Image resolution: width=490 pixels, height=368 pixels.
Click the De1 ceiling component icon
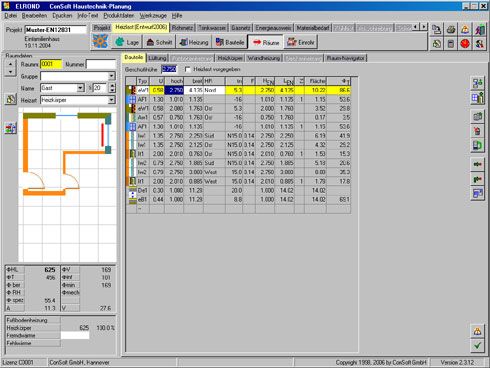[x=132, y=190]
